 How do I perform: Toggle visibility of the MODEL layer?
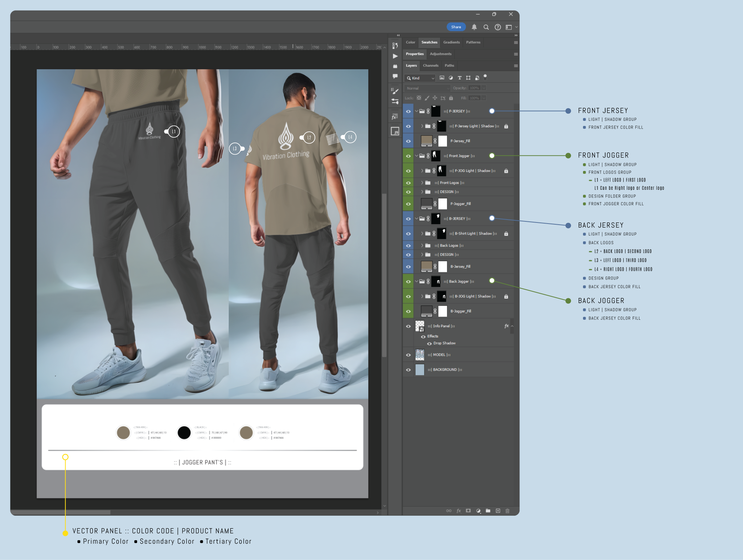(x=408, y=355)
